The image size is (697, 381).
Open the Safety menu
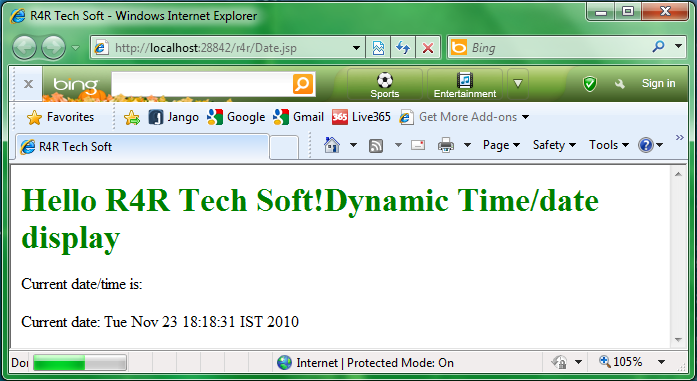554,145
